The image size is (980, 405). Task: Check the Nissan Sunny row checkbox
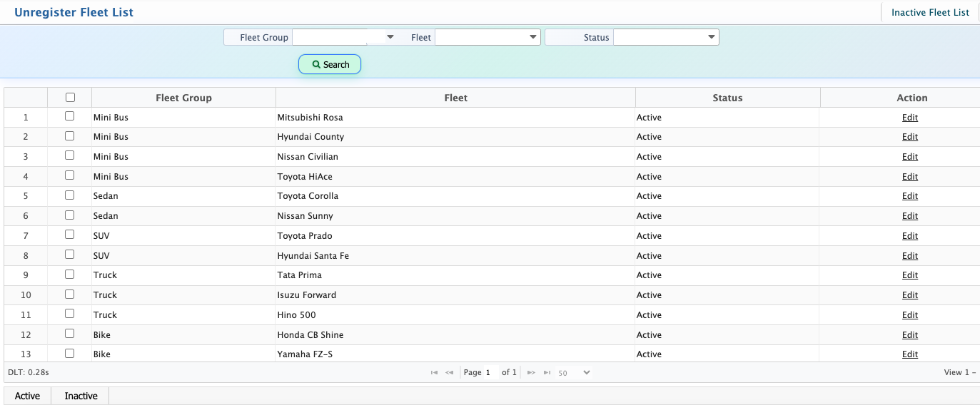pyautogui.click(x=70, y=215)
